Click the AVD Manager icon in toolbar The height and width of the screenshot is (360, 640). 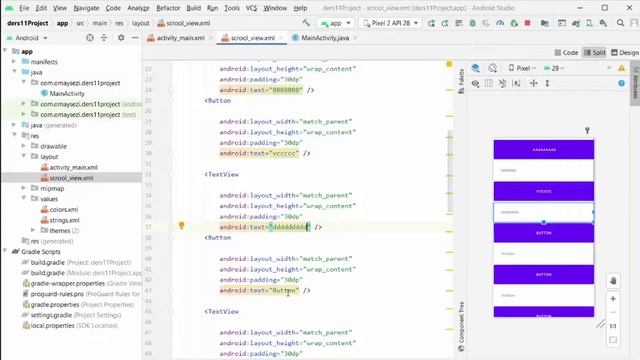(589, 23)
